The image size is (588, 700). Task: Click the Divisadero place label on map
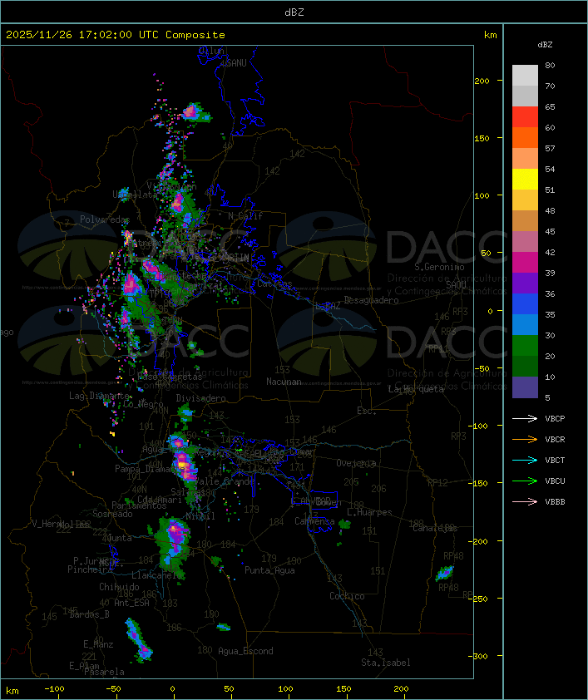[x=201, y=397]
